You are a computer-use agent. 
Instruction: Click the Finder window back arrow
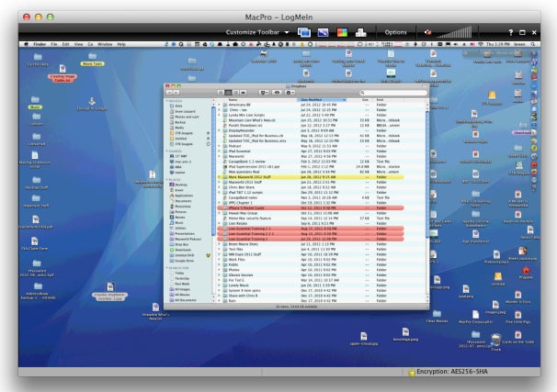(x=169, y=93)
